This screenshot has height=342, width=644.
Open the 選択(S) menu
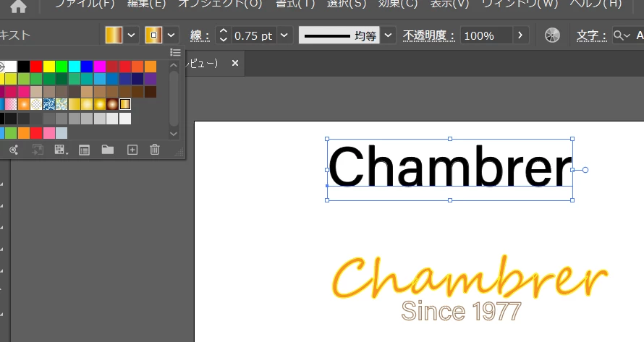346,4
